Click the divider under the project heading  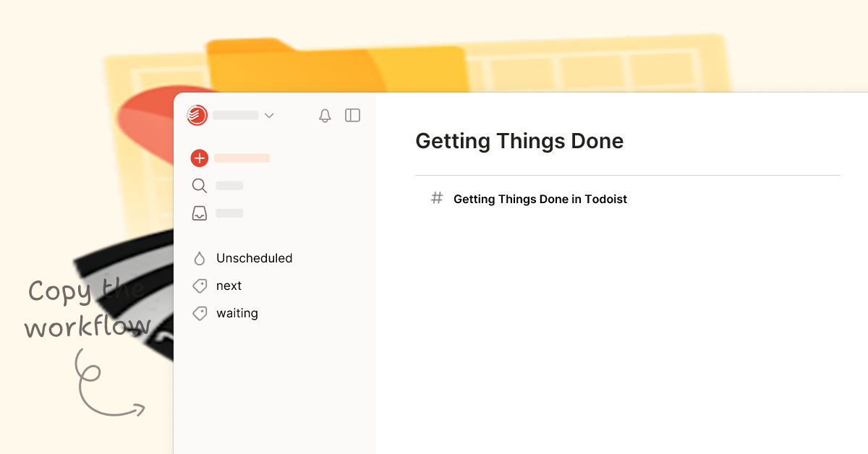coord(627,174)
